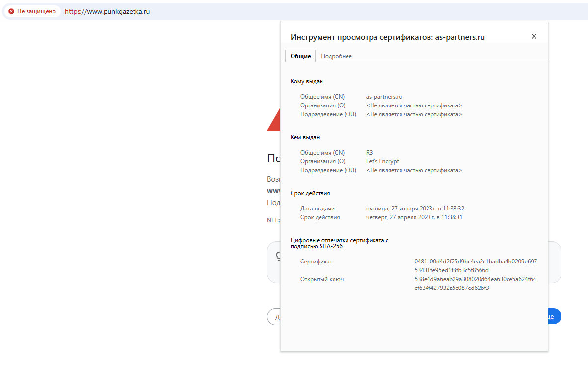
Task: Click the public key fingerprint starting 538e4d9a
Action: [x=475, y=284]
